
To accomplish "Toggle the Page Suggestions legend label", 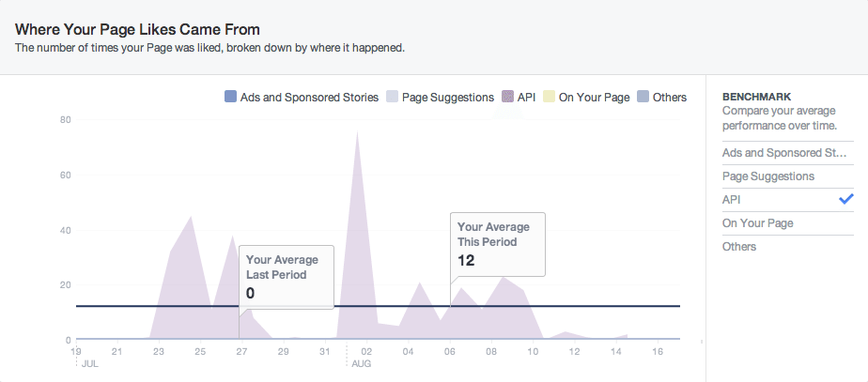I will pos(447,97).
